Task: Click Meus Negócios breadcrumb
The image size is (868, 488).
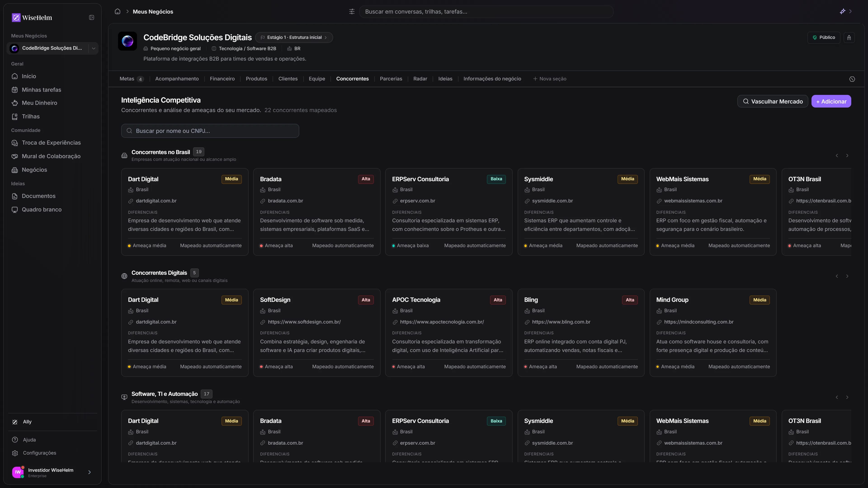Action: [153, 12]
